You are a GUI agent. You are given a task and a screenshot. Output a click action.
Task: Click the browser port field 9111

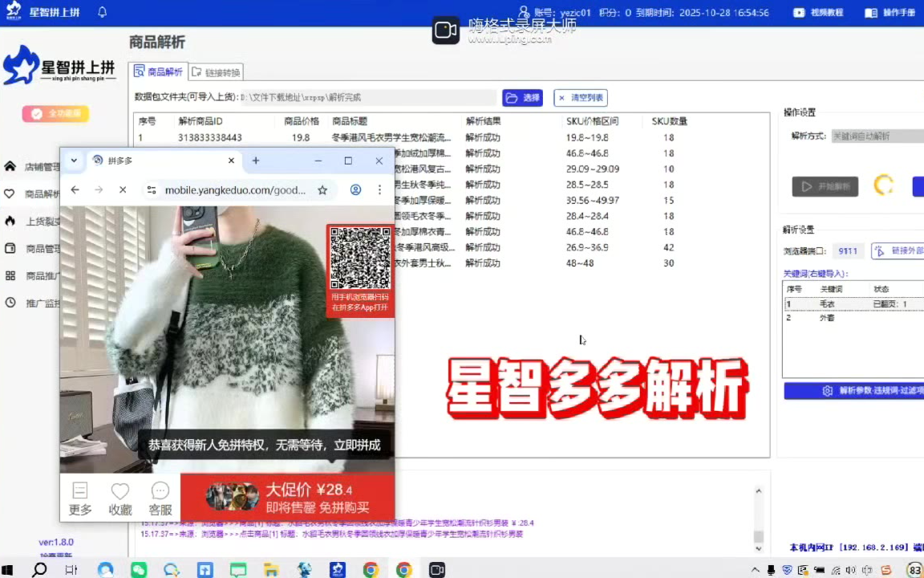click(x=848, y=251)
